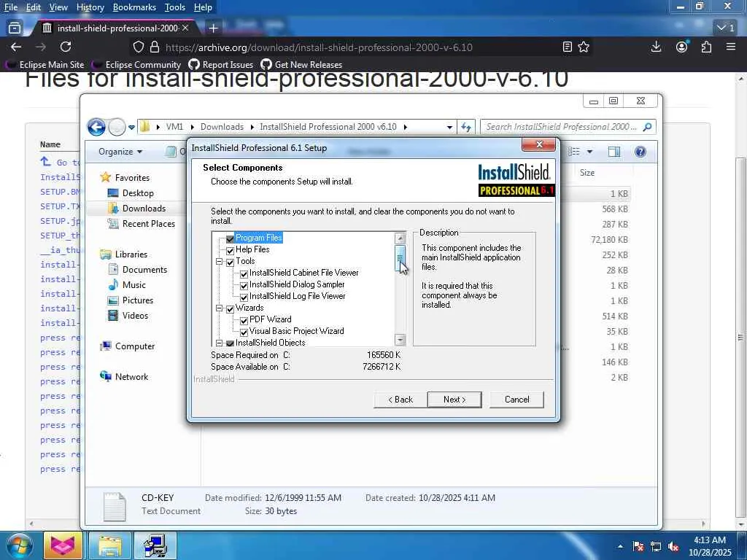
Task: Open the address bar history dropdown
Action: pyautogui.click(x=449, y=127)
